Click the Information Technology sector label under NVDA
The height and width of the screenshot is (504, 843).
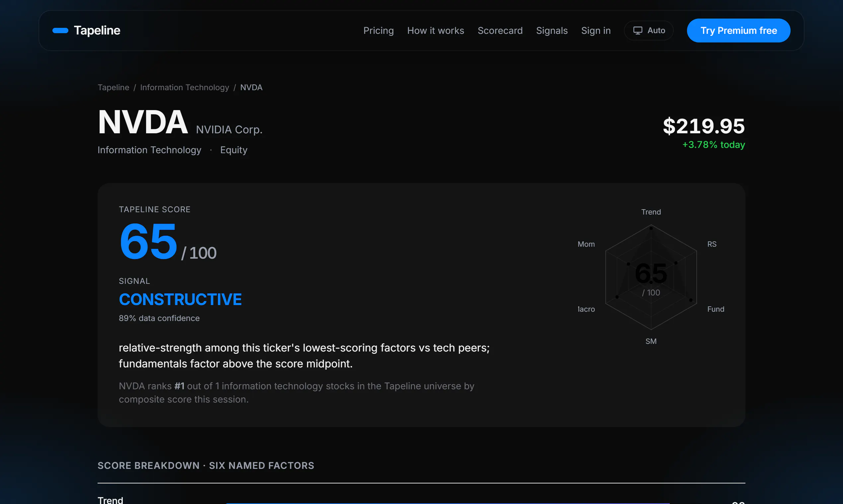coord(149,150)
